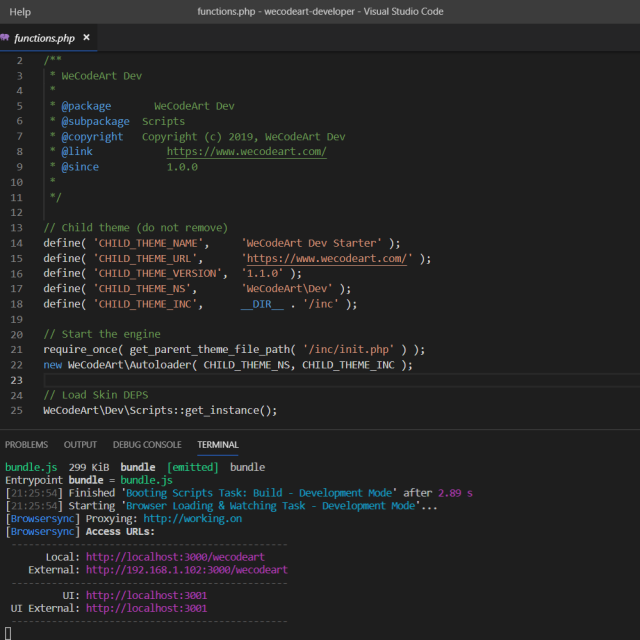Click the '// Load Skin DEPS' comment
Image resolution: width=640 pixels, height=640 pixels.
coord(96,395)
